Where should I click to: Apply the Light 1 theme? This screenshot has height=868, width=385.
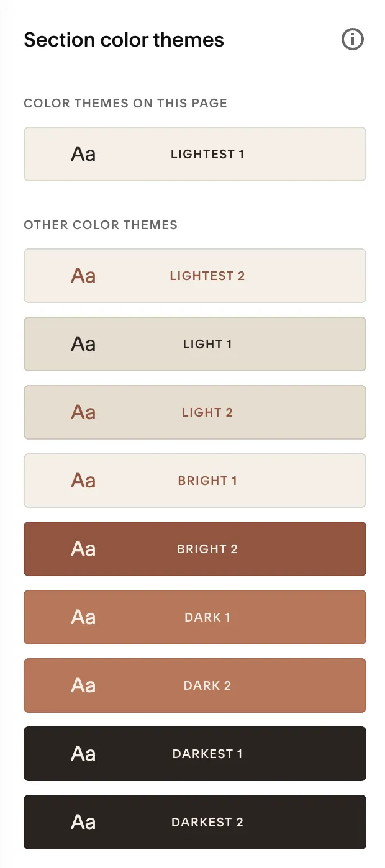[207, 343]
